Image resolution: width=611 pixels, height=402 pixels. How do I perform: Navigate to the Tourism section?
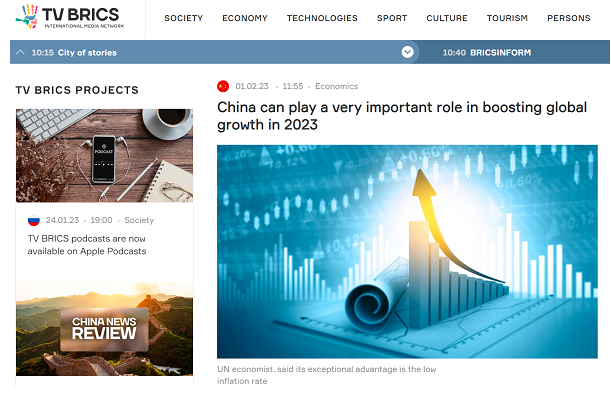tap(507, 18)
